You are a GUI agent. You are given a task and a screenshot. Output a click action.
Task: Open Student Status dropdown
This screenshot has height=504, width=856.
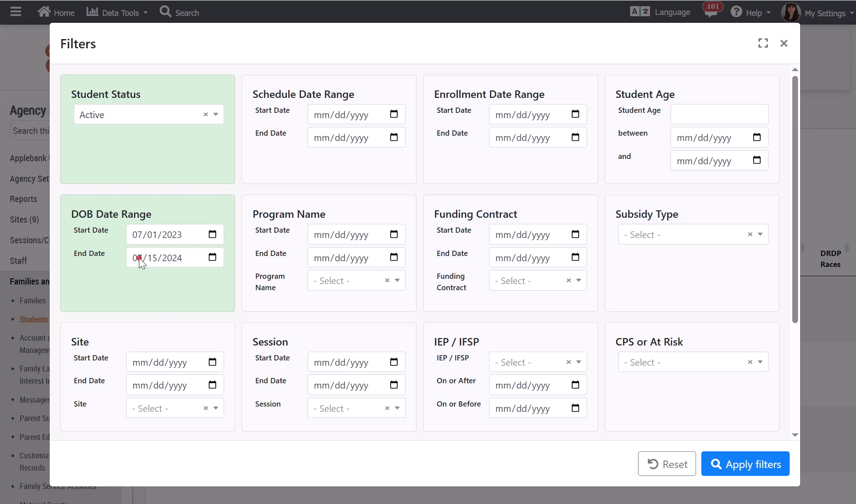tap(216, 115)
